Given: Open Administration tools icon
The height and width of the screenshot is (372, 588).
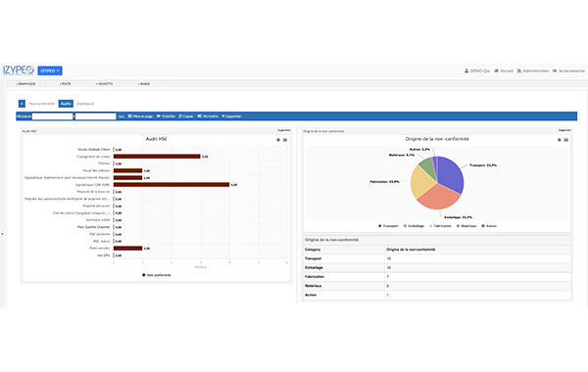Looking at the screenshot, I should tap(519, 70).
